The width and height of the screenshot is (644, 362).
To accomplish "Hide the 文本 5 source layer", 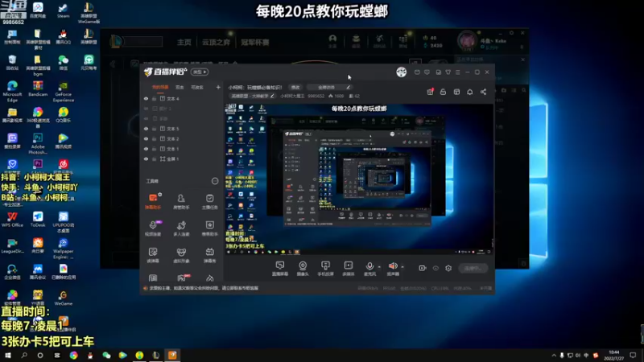I will click(146, 129).
